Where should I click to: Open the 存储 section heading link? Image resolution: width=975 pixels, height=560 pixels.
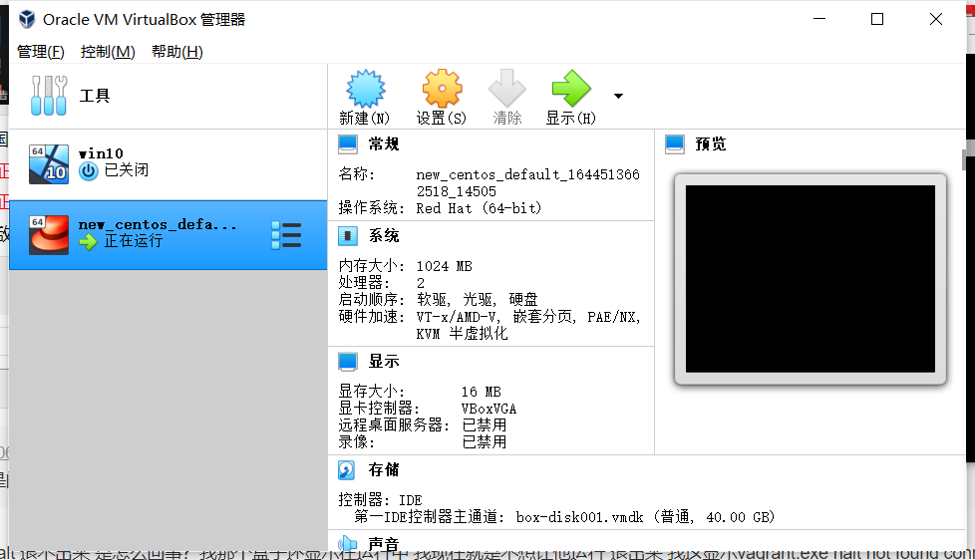384,470
